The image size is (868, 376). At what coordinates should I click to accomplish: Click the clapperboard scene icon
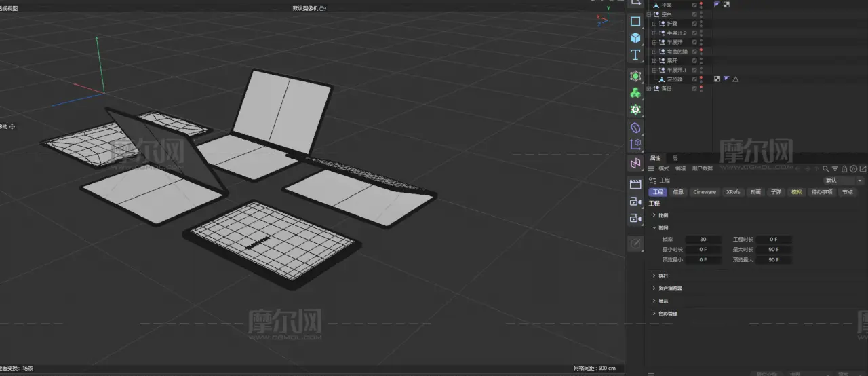click(635, 184)
